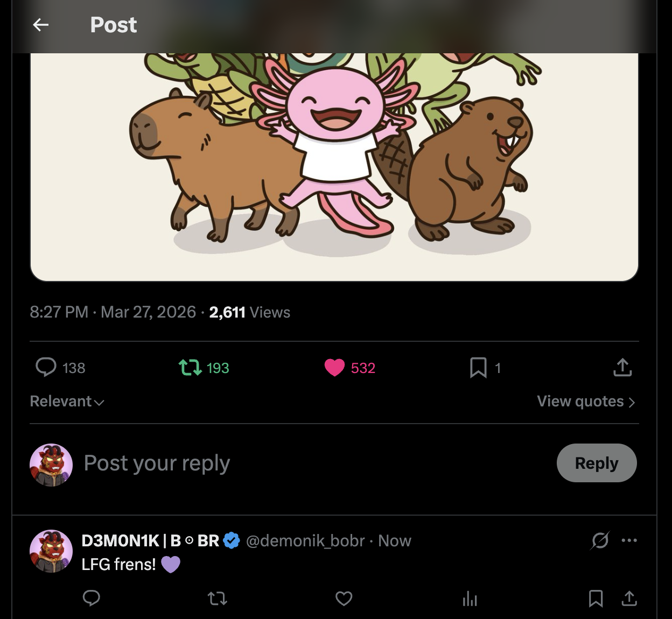Reply to the LFG frens comment

(x=92, y=598)
